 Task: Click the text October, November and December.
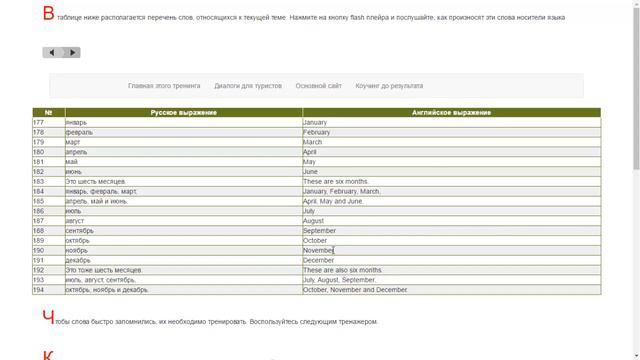(355, 290)
